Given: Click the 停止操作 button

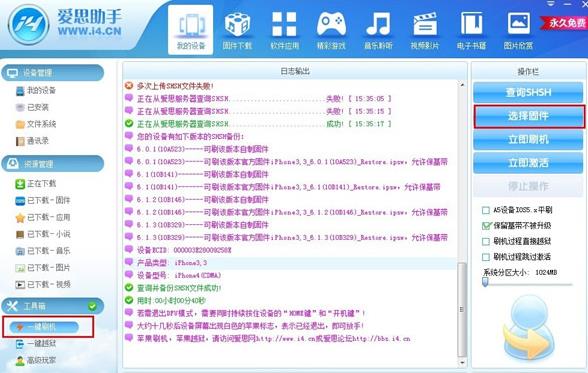Looking at the screenshot, I should pos(528,186).
